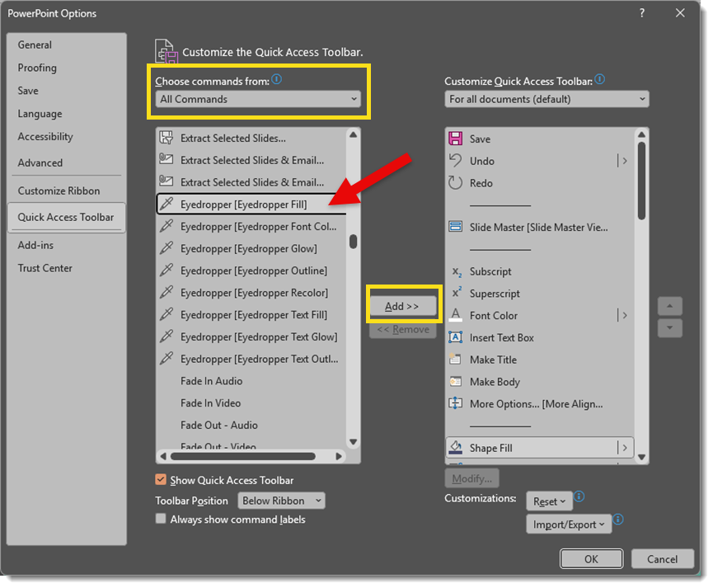Open the Accessibility options category
Viewport: 713px width, 588px height.
coord(67,137)
